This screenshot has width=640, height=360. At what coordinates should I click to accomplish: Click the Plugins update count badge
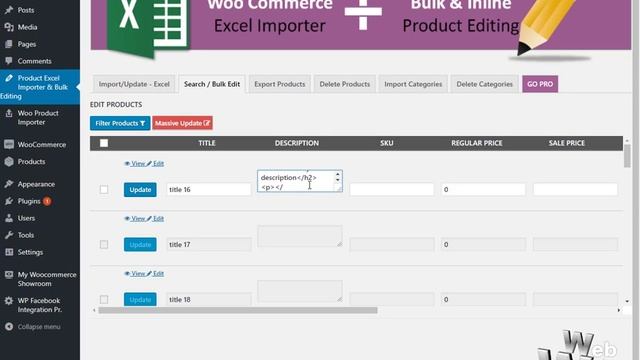coord(47,201)
